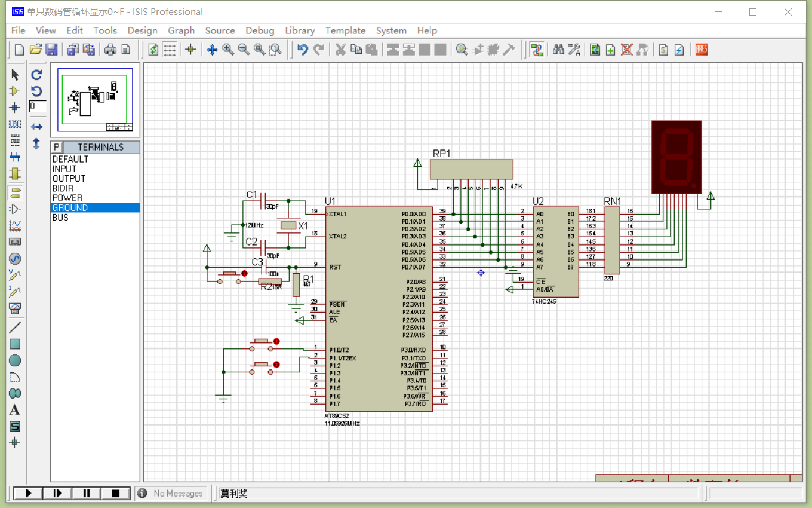Image resolution: width=812 pixels, height=508 pixels.
Task: Start simulation with the Play button
Action: (27, 493)
